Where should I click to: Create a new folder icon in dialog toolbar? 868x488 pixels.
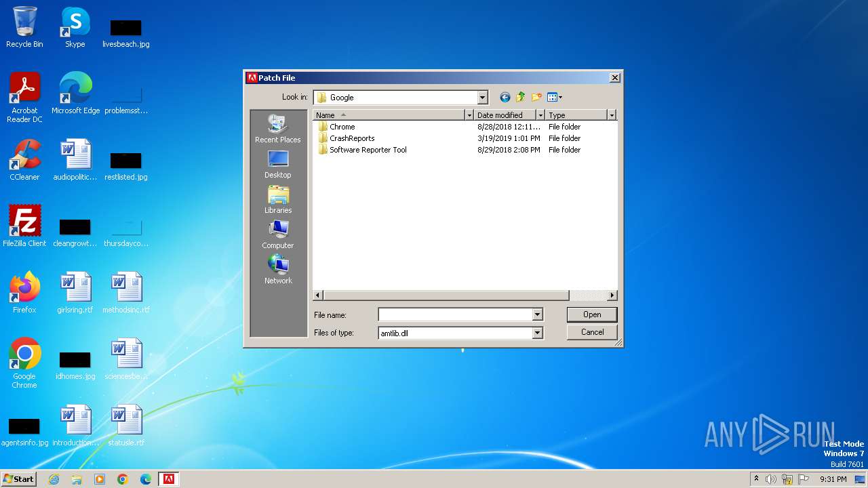pyautogui.click(x=537, y=98)
